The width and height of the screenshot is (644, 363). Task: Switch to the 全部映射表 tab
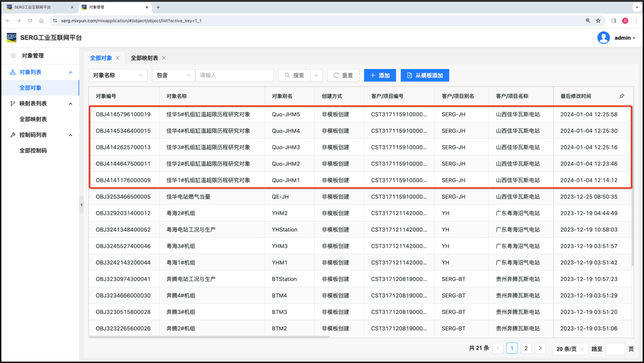[x=144, y=58]
